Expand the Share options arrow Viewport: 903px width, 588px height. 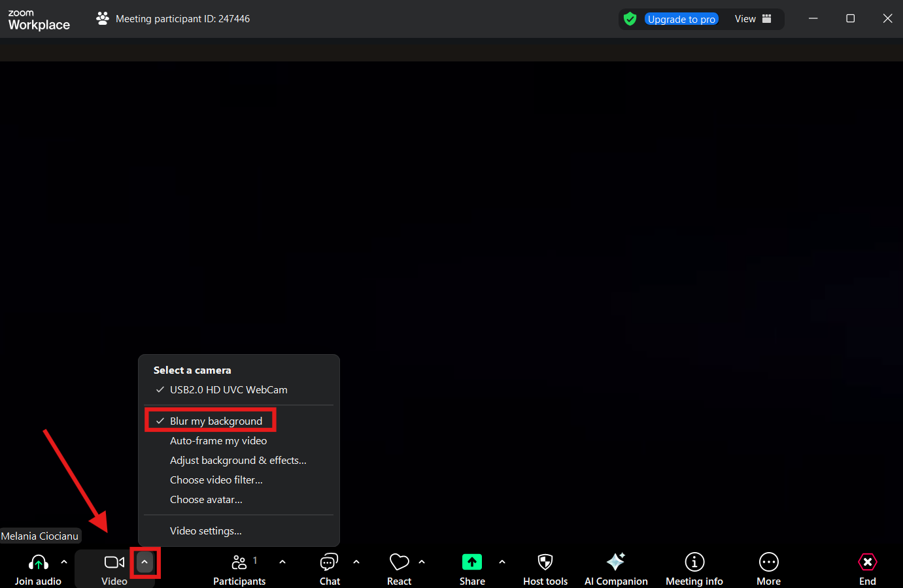coord(502,562)
